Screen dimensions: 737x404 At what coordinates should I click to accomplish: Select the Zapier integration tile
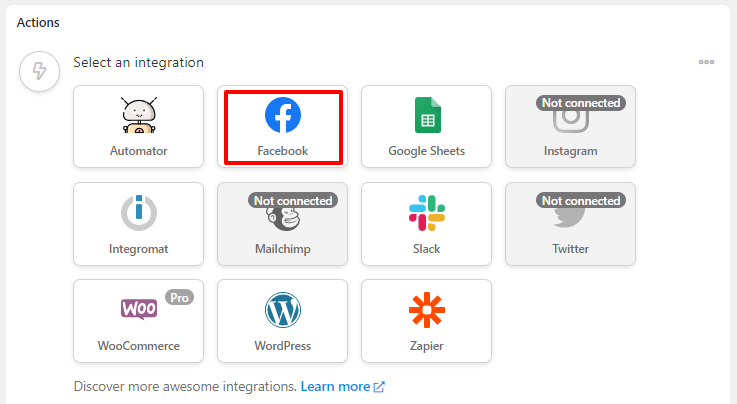[426, 321]
